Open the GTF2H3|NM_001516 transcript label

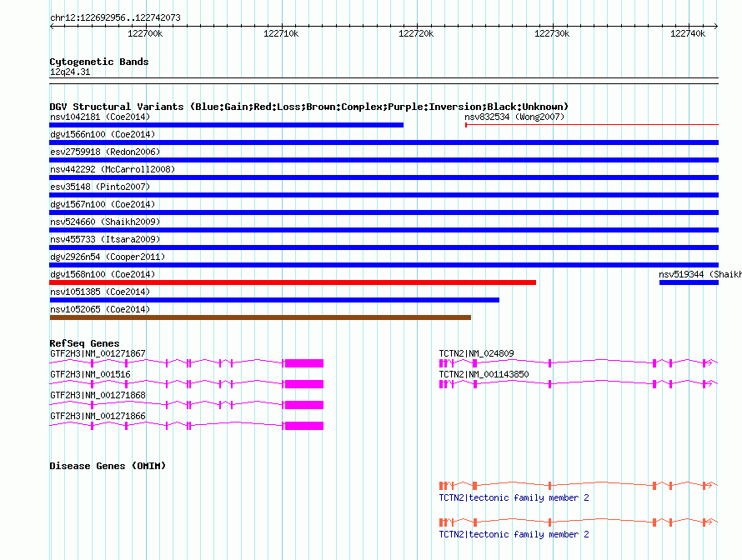click(x=90, y=374)
